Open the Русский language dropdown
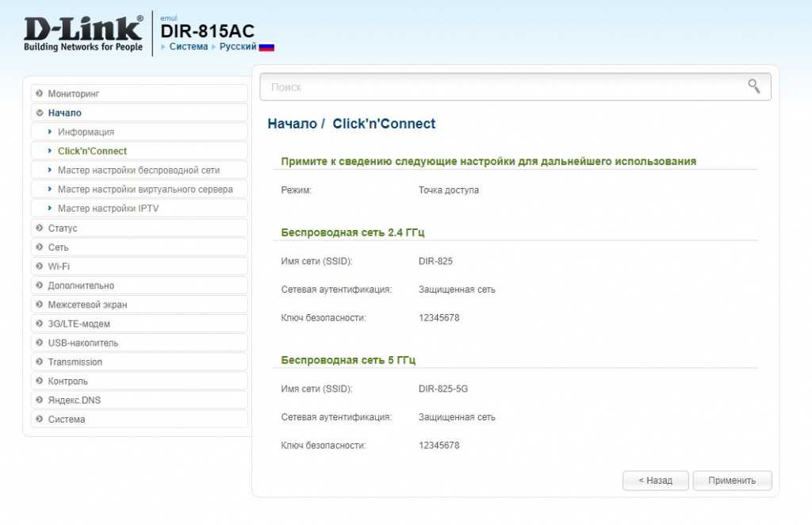The height and width of the screenshot is (525, 812). (x=238, y=47)
